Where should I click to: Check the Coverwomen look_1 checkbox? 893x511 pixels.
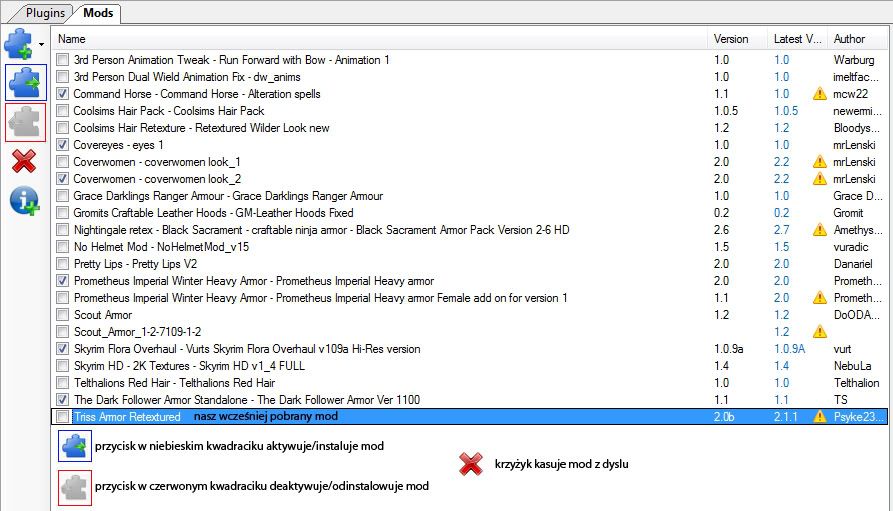click(x=63, y=162)
